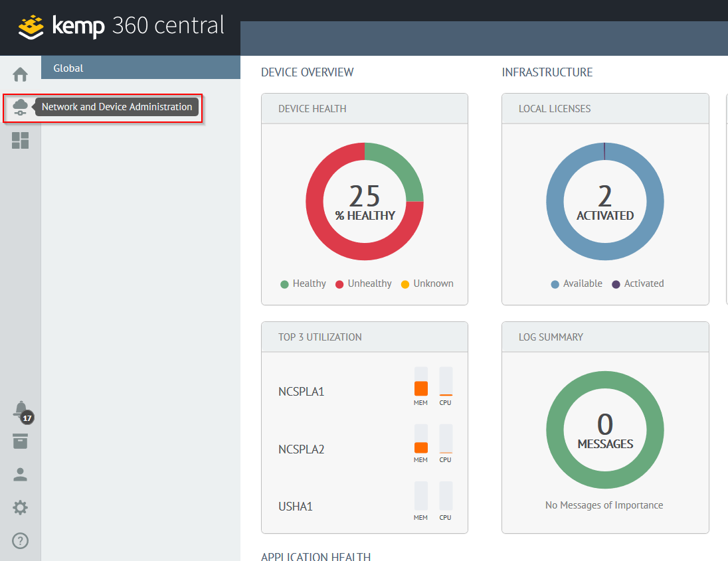Click 'No Messages of Importance' text
Screen dimensions: 728x561
pos(604,505)
